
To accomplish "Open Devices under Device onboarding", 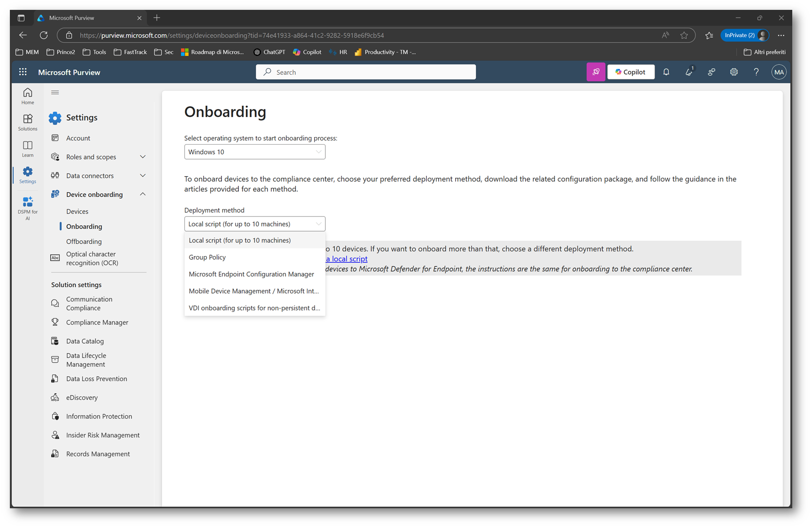I will pyautogui.click(x=77, y=211).
